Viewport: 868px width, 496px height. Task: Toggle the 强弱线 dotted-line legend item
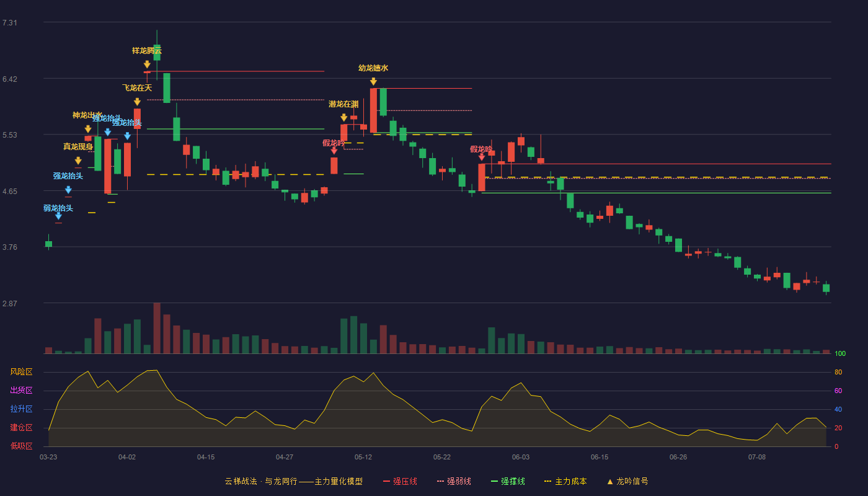pyautogui.click(x=454, y=481)
